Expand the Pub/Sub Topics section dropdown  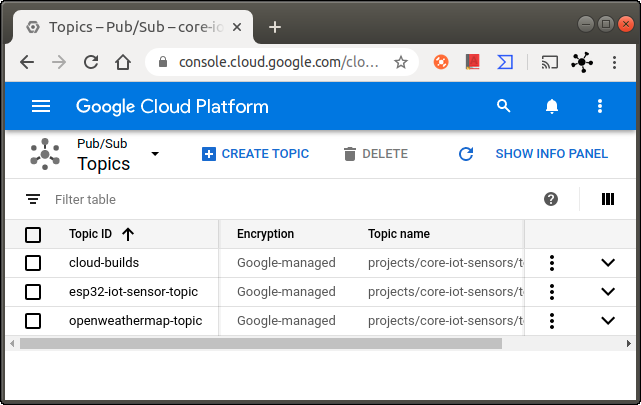[155, 154]
